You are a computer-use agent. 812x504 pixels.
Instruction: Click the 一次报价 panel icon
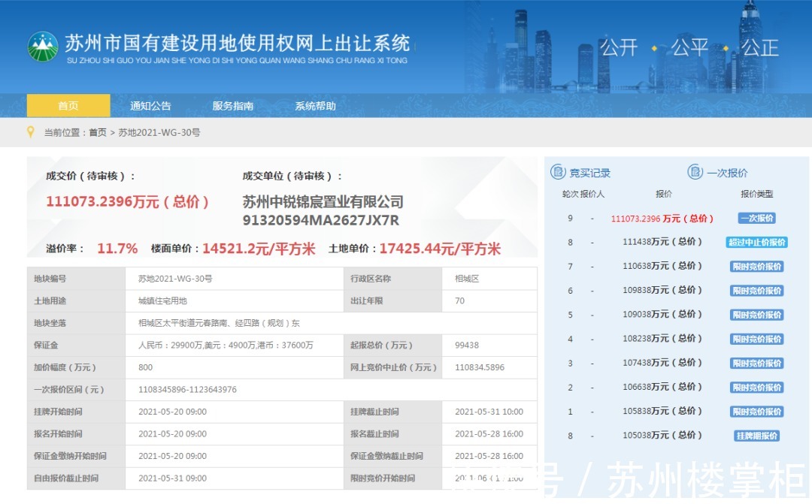click(695, 172)
